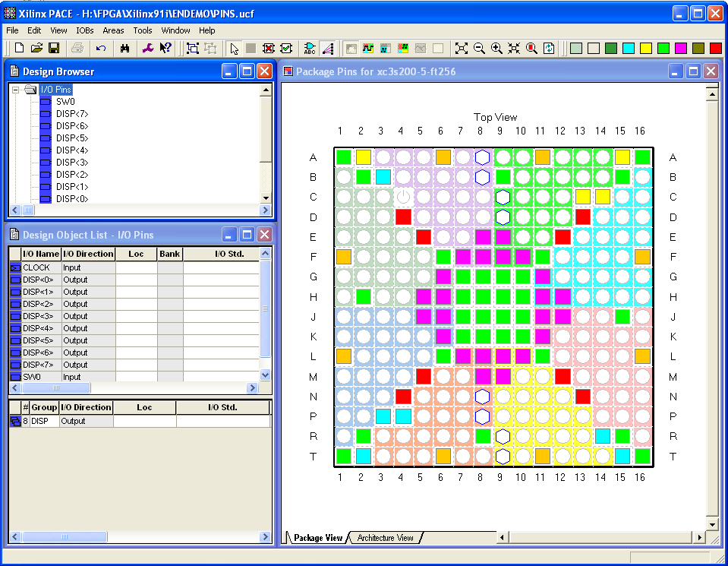The width and height of the screenshot is (728, 566).
Task: Select DISP<4> in Design Browser tree
Action: click(x=72, y=150)
